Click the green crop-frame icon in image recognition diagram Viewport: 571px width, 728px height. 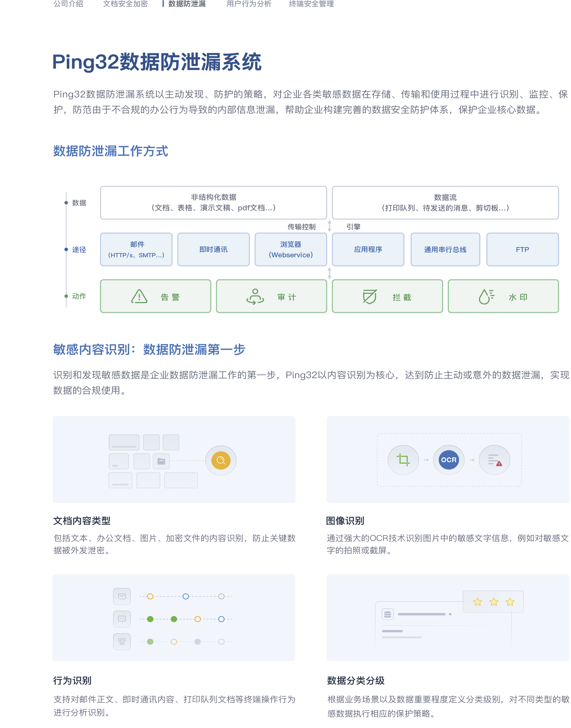tap(403, 459)
